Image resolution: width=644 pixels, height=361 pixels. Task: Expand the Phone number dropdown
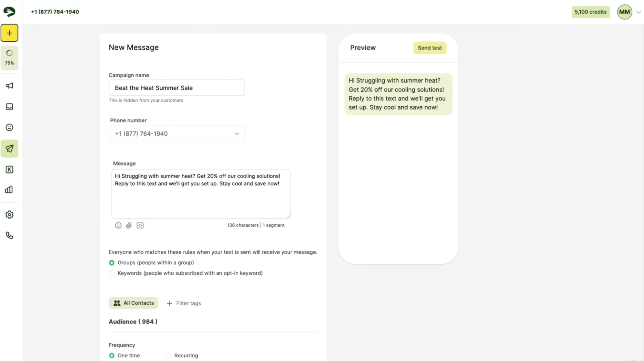point(177,134)
